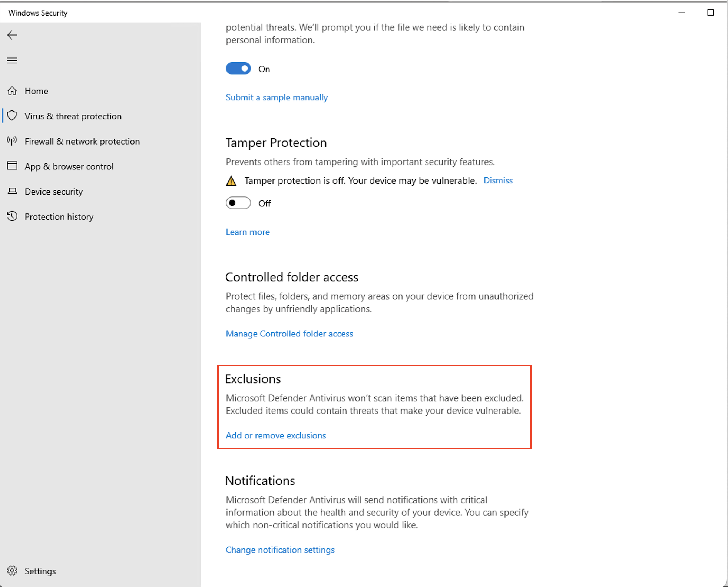Image resolution: width=728 pixels, height=587 pixels.
Task: Click the Manage Controlled folder access link
Action: tap(289, 334)
